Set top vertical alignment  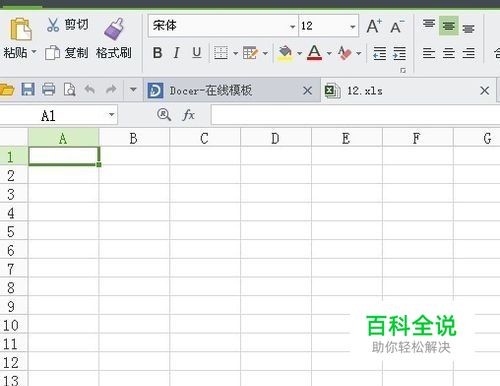tap(429, 24)
